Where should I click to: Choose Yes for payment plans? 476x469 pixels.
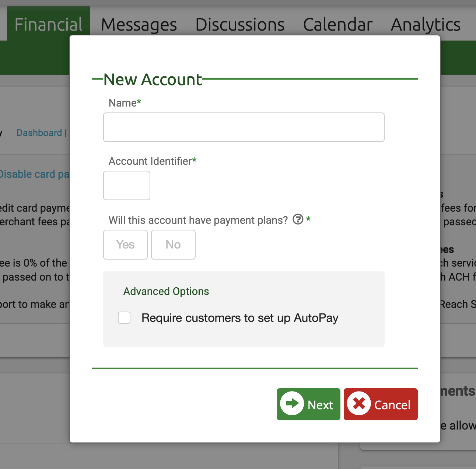(125, 244)
